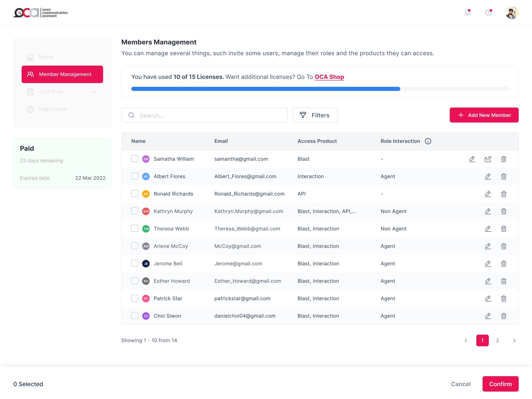Viewport: 532px width, 399px height.
Task: Open Help Center sidebar item
Action: click(53, 109)
